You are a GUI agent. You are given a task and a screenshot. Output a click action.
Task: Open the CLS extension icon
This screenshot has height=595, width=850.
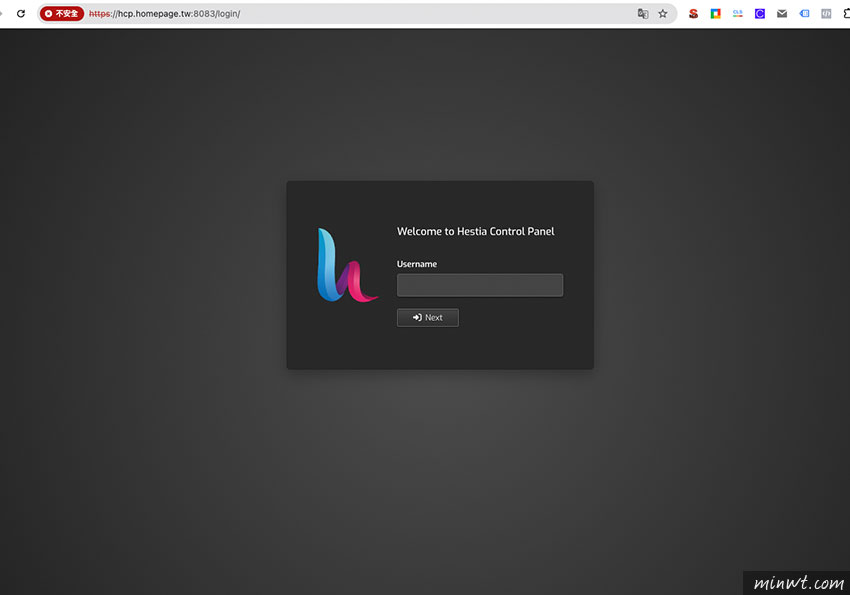coord(738,14)
